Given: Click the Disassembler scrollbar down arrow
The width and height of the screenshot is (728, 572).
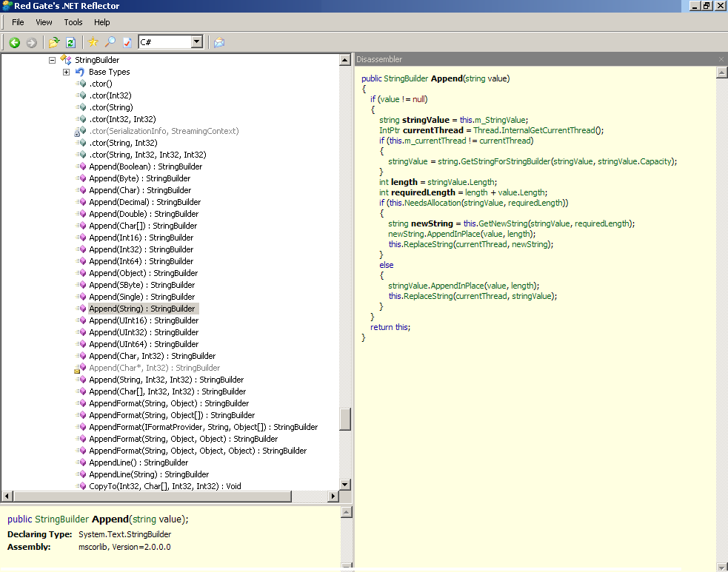Looking at the screenshot, I should click(722, 567).
